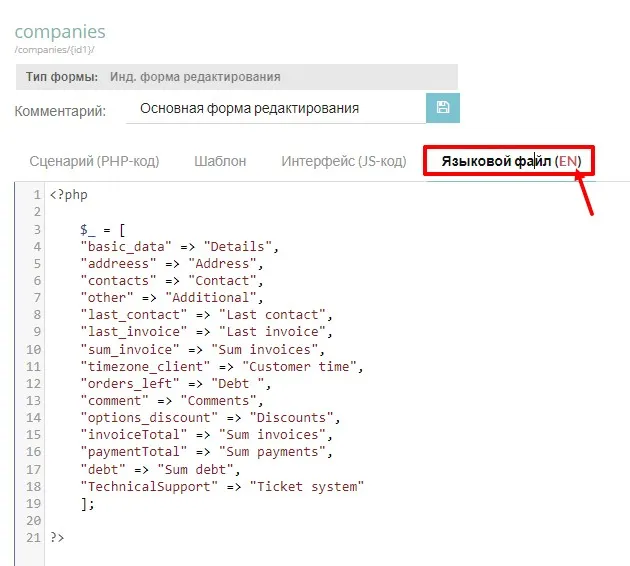
Task: Select the Интерфейс (JS-код) tab
Action: click(343, 161)
